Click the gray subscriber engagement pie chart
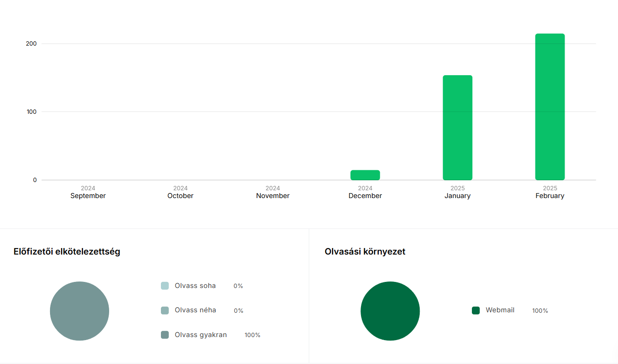This screenshot has height=364, width=618. click(x=80, y=311)
